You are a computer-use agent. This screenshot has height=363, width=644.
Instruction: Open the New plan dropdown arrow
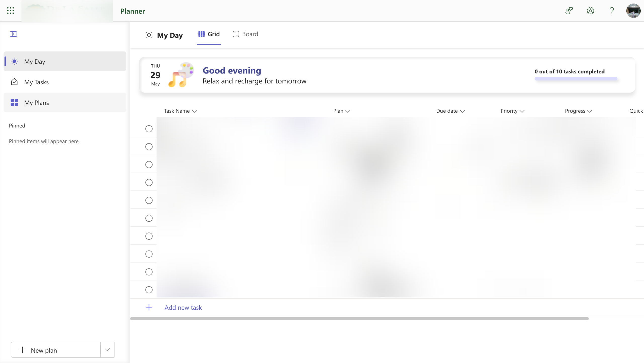[x=107, y=350]
